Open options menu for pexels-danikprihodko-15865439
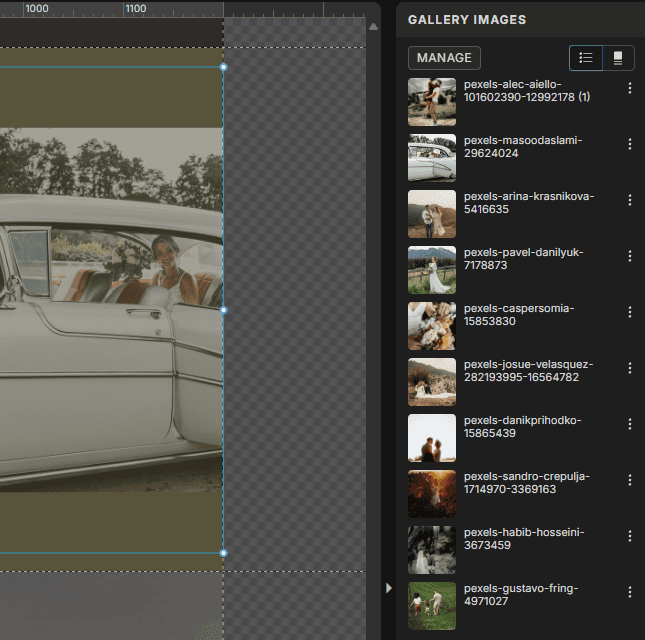Image resolution: width=645 pixels, height=640 pixels. pyautogui.click(x=629, y=424)
